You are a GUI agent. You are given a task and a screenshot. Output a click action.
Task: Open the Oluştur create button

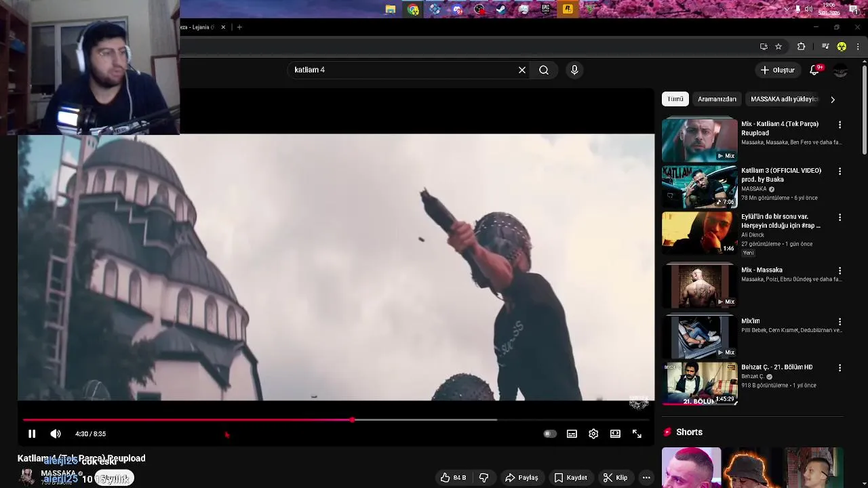point(777,70)
